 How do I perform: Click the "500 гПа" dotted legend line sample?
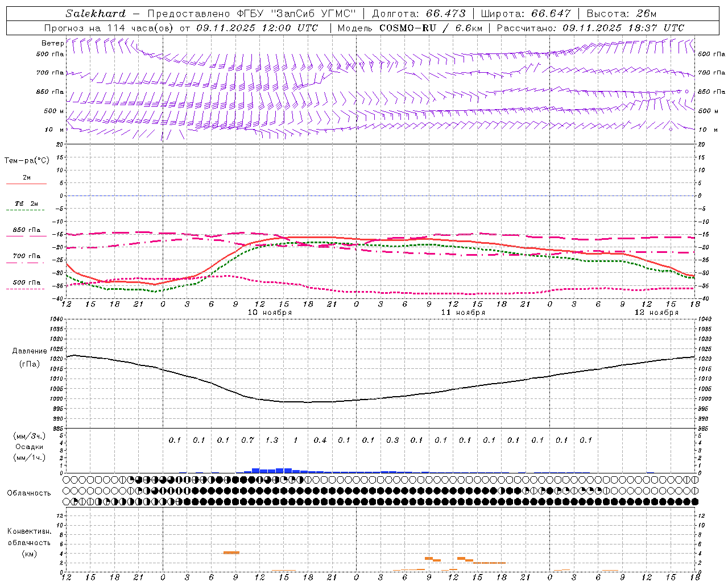pos(25,289)
